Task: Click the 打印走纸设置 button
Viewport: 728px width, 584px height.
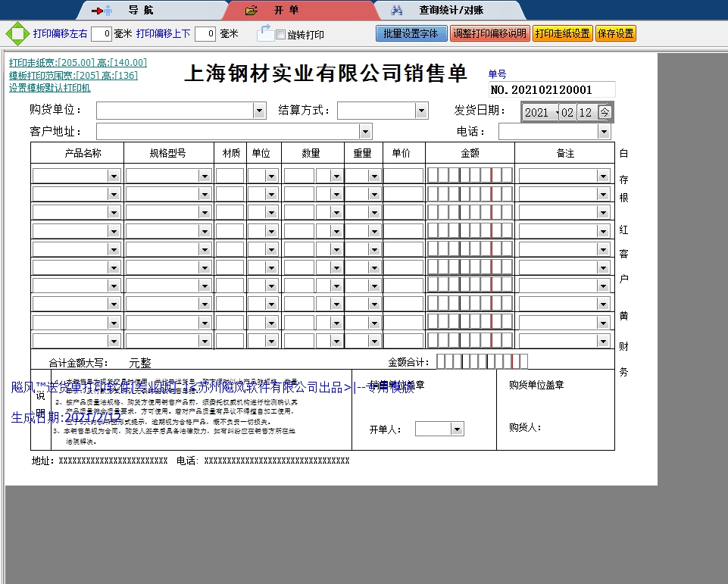Action: (564, 33)
